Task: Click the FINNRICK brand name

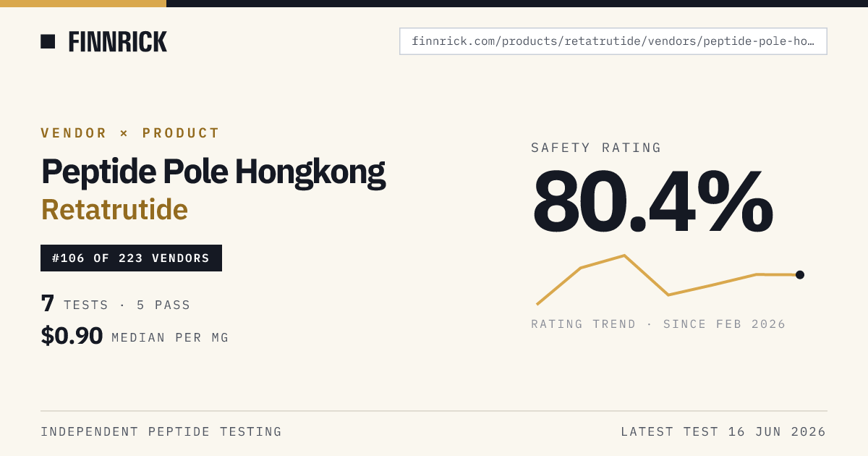Action: click(x=118, y=42)
